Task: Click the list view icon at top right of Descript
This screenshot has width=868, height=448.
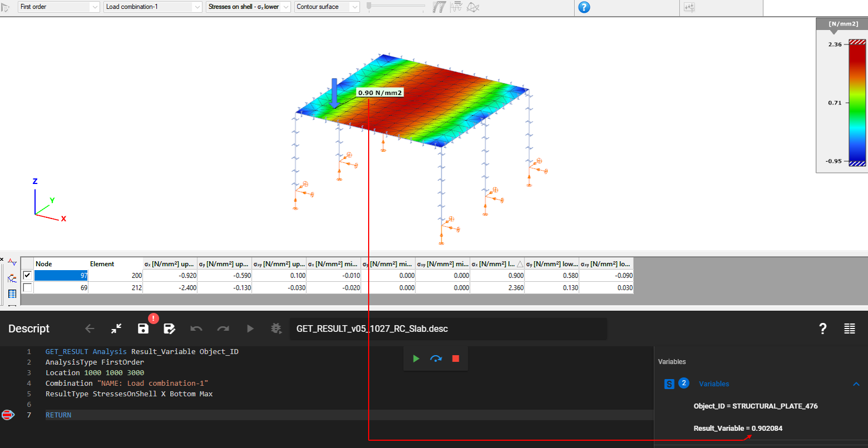Action: (x=850, y=328)
